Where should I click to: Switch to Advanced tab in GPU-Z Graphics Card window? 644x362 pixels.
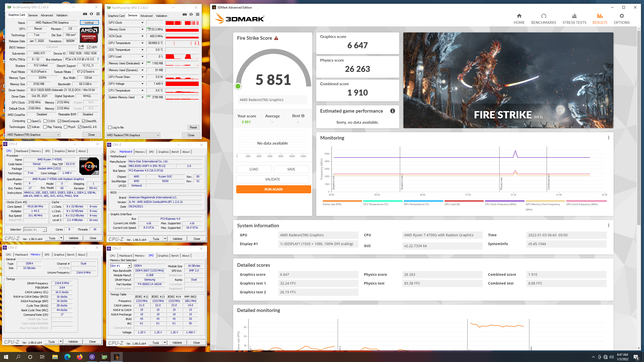click(x=47, y=15)
